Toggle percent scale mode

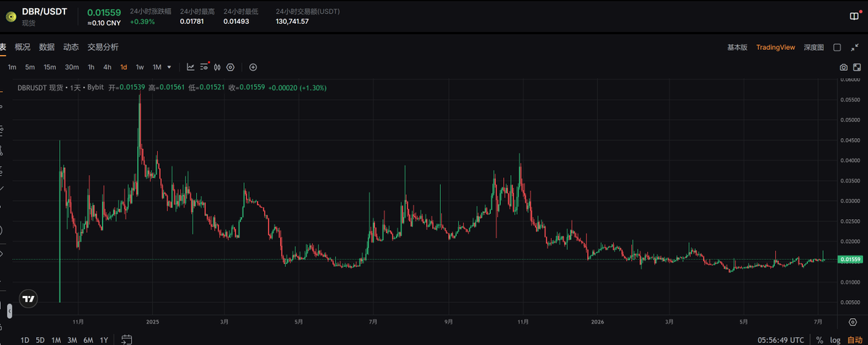click(x=819, y=340)
